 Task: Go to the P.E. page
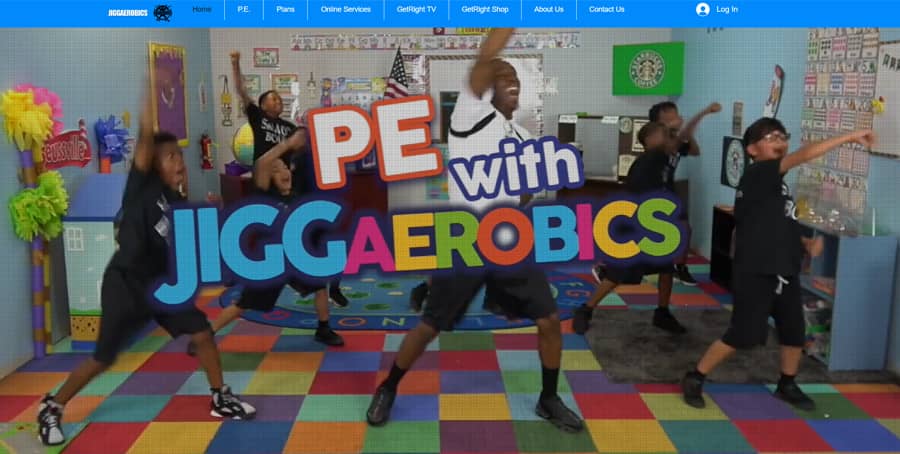[x=244, y=10]
